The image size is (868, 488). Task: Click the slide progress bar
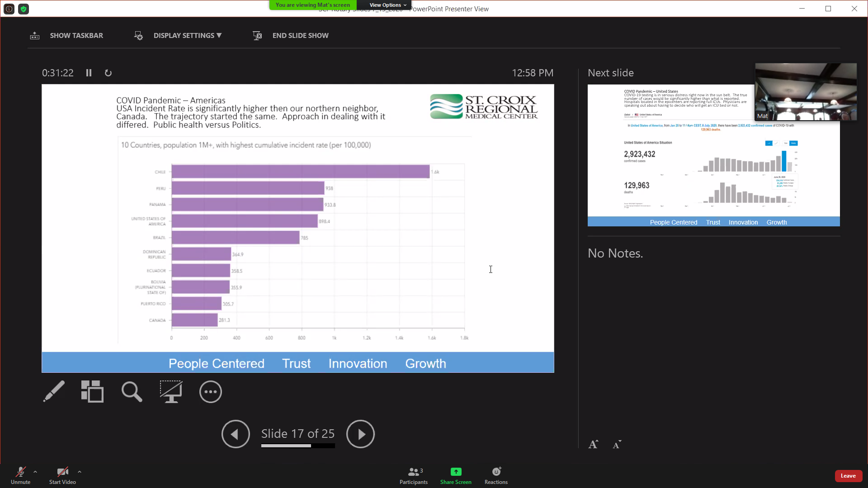(298, 446)
